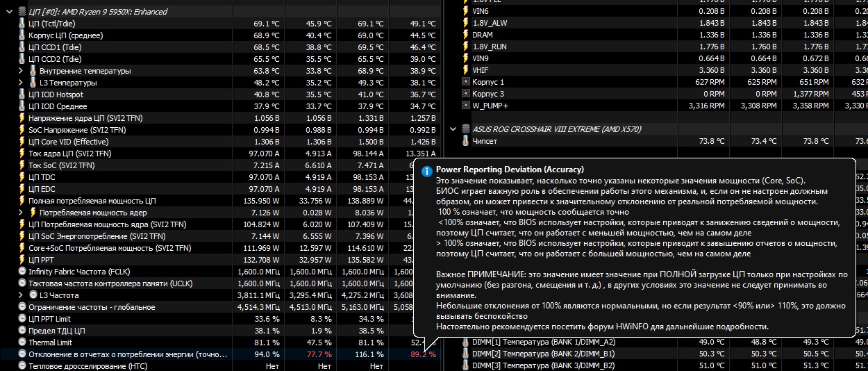Select ЦП Потребляемая мощность ядра (SVI2 TFN) label
Screen dimensions: 868x371
[107, 224]
